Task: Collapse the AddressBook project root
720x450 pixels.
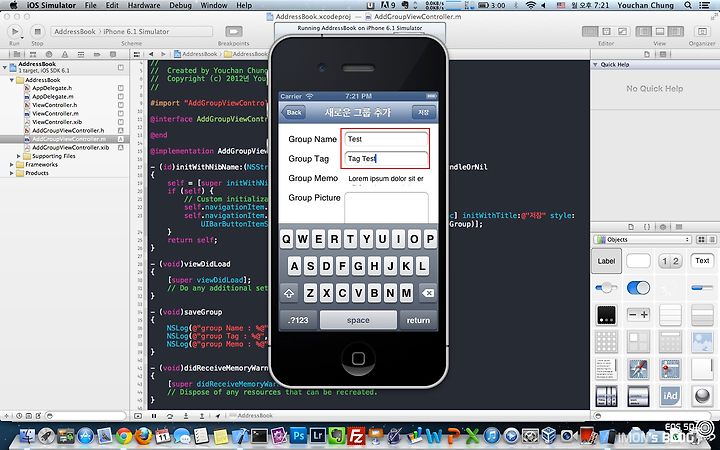Action: 5,67
